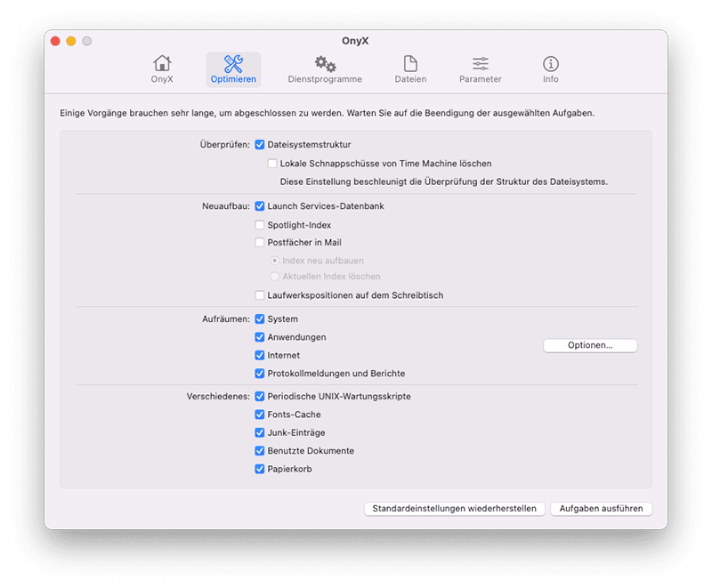
Task: Enable Laufwerkspositionen auf dem Schreibtisch checkbox
Action: [x=260, y=295]
